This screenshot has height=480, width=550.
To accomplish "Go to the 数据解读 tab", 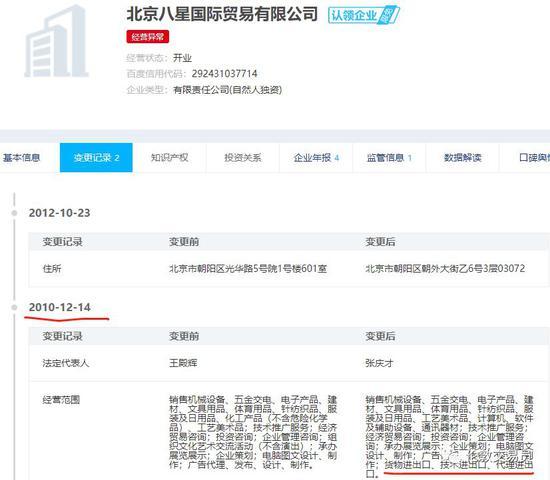I will tap(462, 158).
